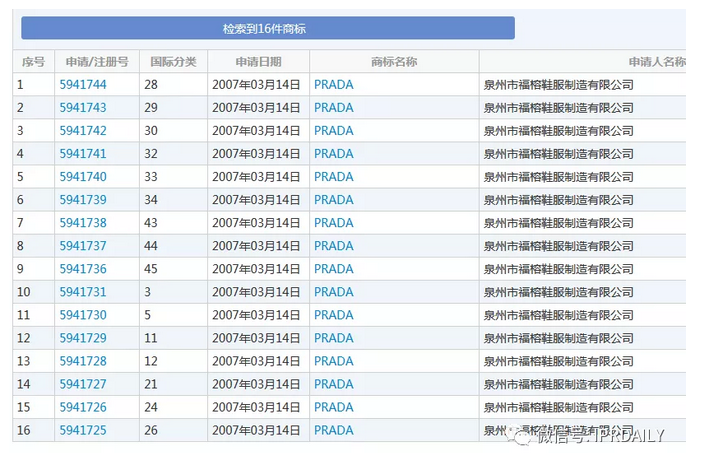
Task: Open registration number 5941744 link
Action: point(83,85)
